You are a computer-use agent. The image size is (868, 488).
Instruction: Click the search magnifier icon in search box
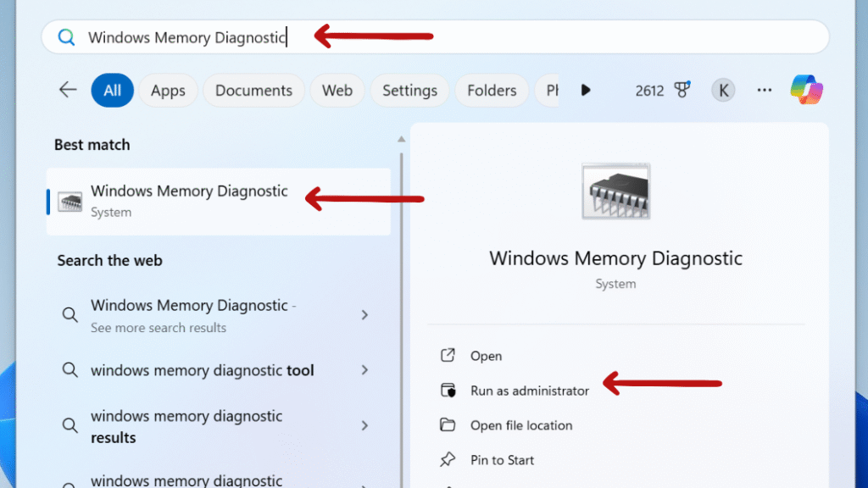point(66,37)
